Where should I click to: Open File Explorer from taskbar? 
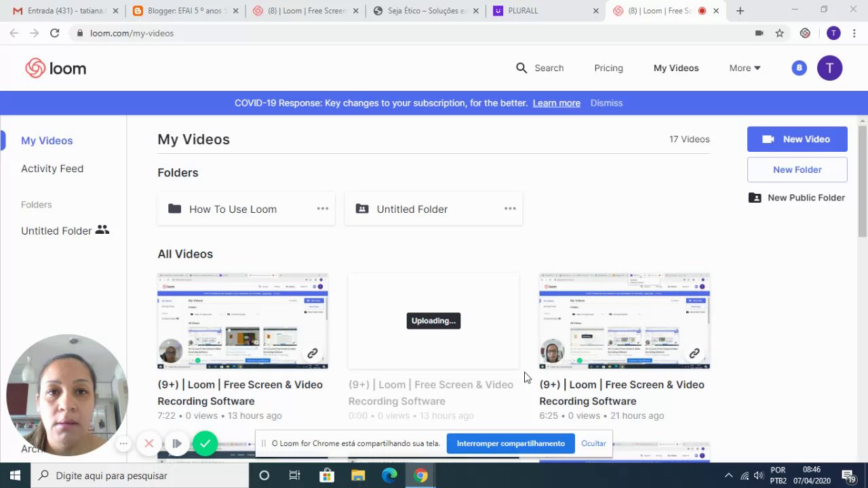click(358, 476)
